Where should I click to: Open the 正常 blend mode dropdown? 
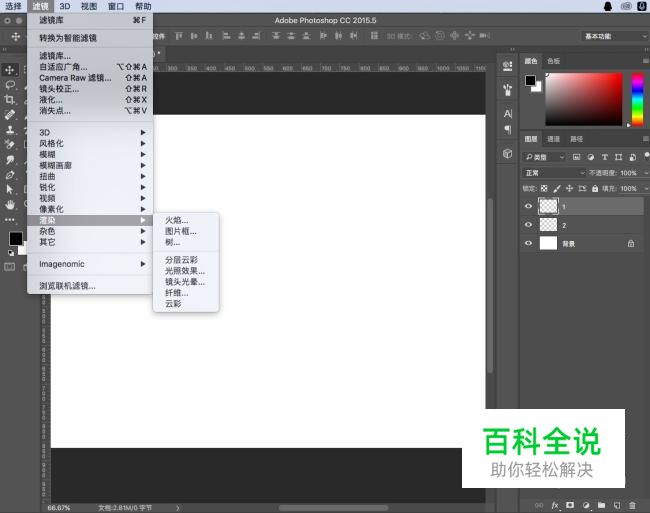click(554, 173)
